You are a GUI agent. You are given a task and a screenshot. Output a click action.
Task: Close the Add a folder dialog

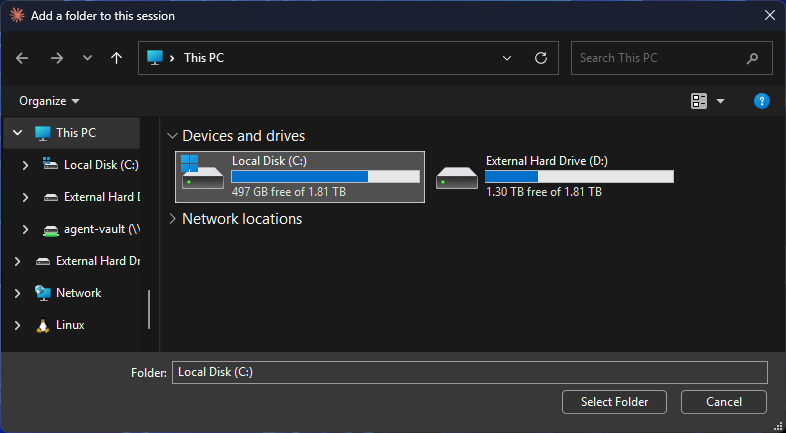click(x=769, y=16)
